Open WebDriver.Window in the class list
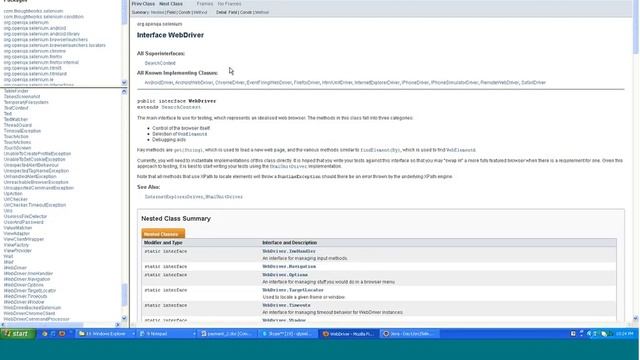 point(24,302)
